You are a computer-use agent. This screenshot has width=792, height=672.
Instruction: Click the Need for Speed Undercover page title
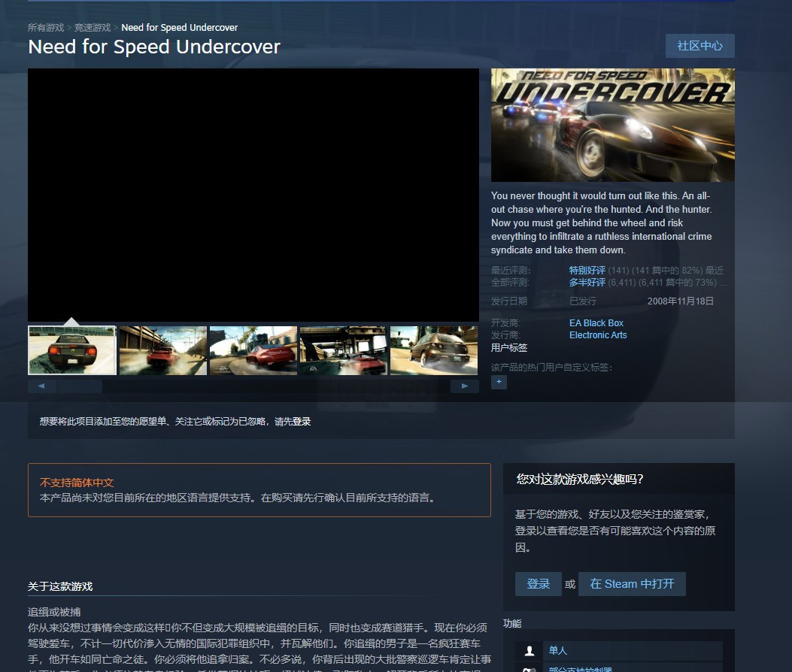pos(154,47)
